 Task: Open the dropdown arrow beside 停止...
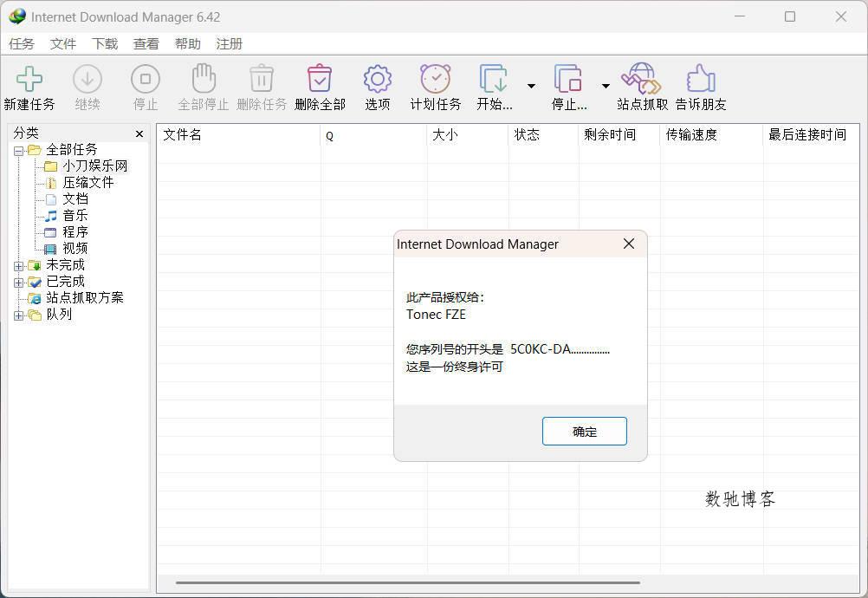[606, 86]
